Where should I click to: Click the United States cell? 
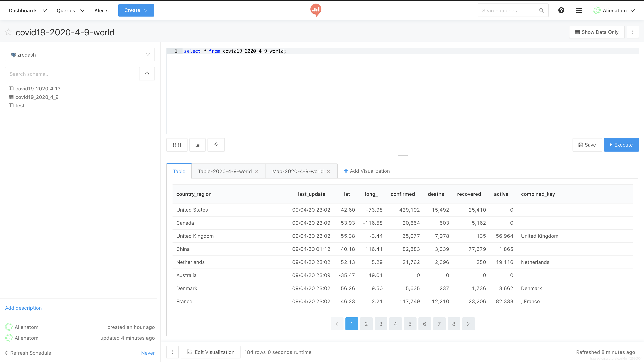click(192, 210)
